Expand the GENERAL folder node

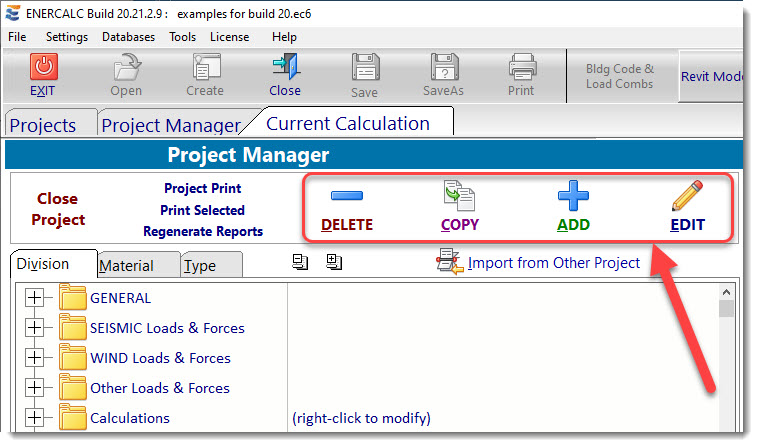34,298
